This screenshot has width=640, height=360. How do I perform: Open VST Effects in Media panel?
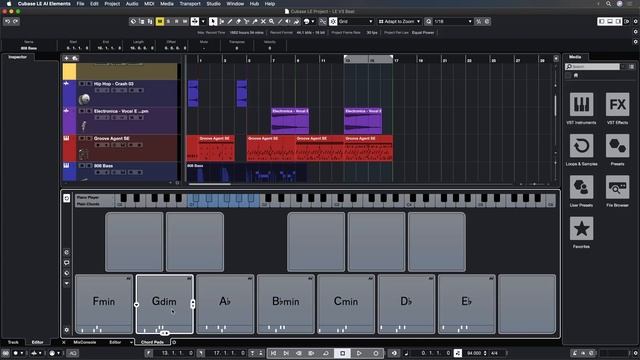(617, 104)
